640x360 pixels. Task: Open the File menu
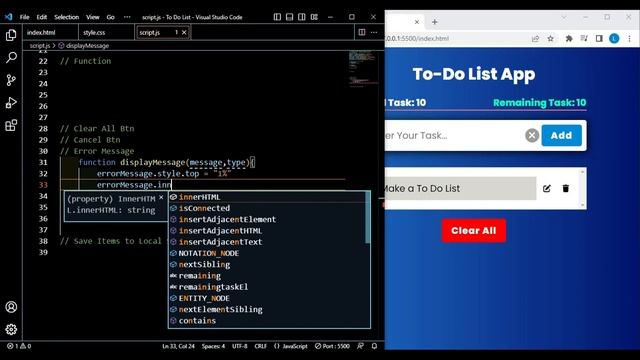(x=24, y=17)
